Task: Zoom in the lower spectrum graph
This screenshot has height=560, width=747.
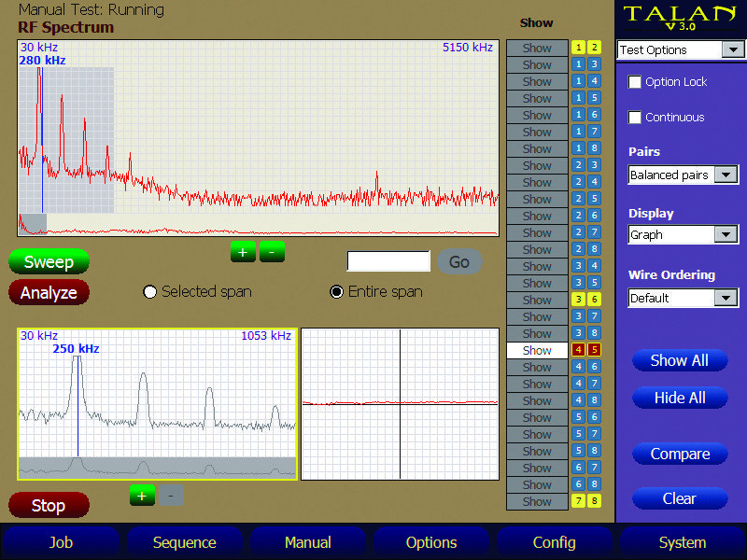Action: 142,496
